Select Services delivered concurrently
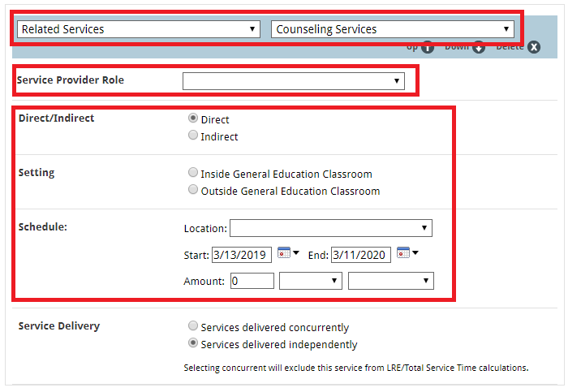The width and height of the screenshot is (581, 392). pos(192,326)
